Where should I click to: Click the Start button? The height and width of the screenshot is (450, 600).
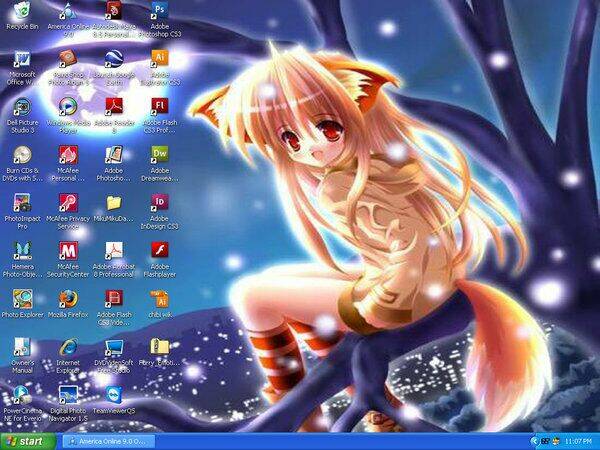(24, 441)
